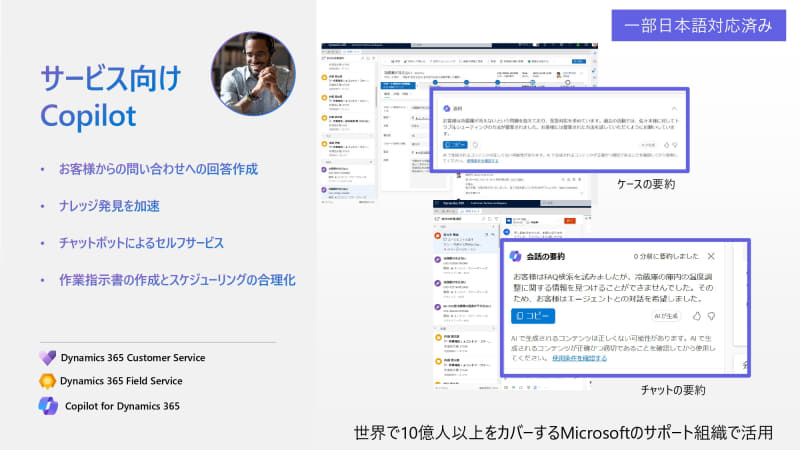The height and width of the screenshot is (450, 800).
Task: Open the terms link in the case summary
Action: [x=483, y=161]
